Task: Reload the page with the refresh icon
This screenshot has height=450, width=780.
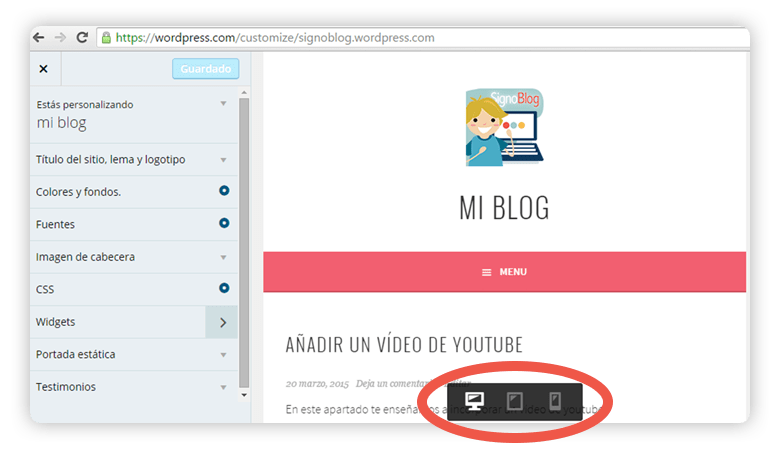Action: (x=82, y=37)
